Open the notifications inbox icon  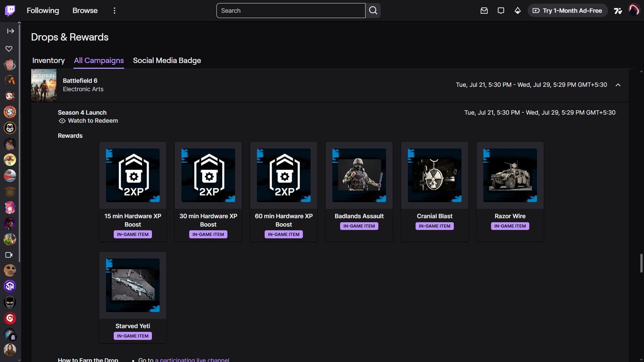tap(484, 11)
